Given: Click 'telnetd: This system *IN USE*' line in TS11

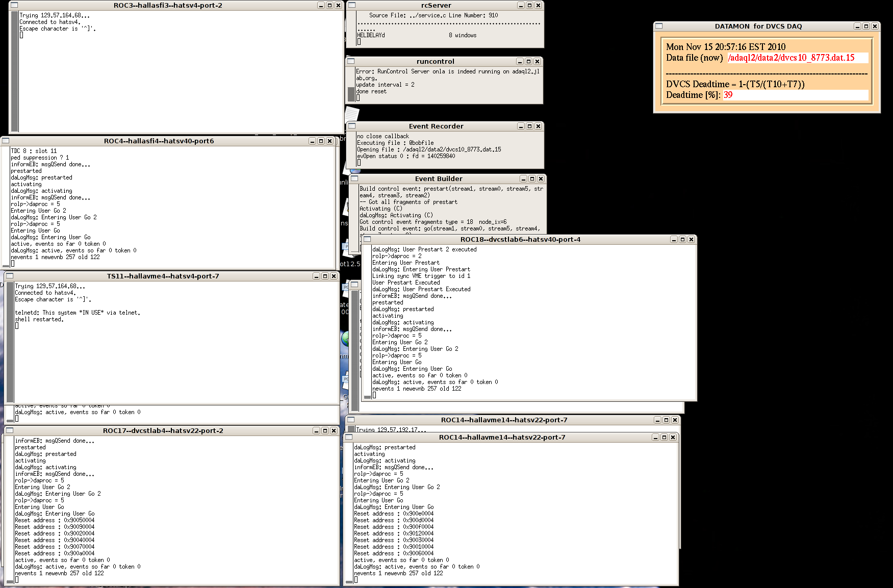Looking at the screenshot, I should 78,313.
